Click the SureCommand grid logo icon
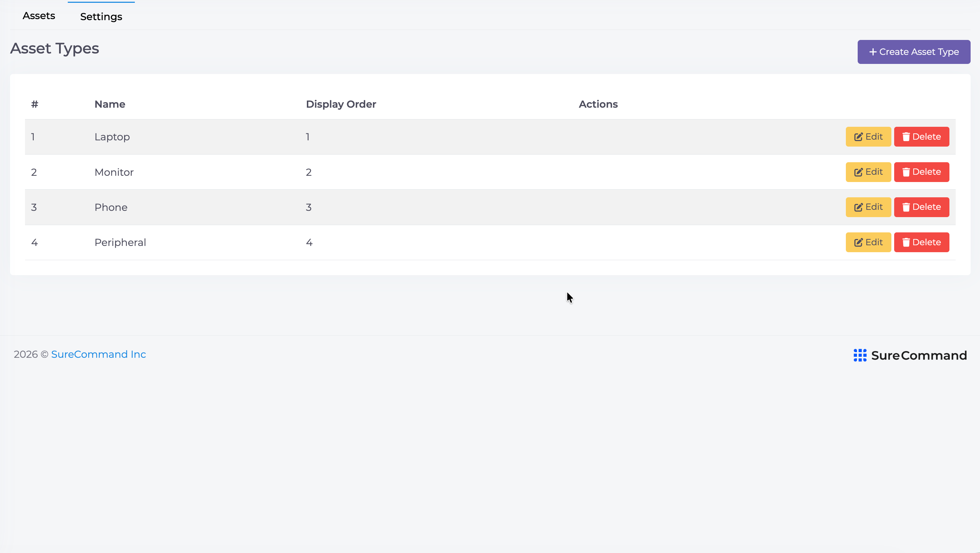The image size is (980, 553). pyautogui.click(x=860, y=355)
